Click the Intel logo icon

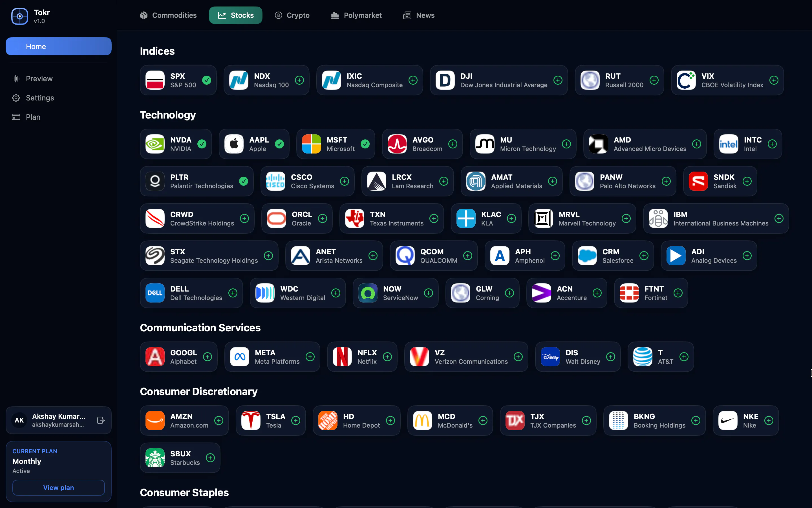tap(729, 144)
